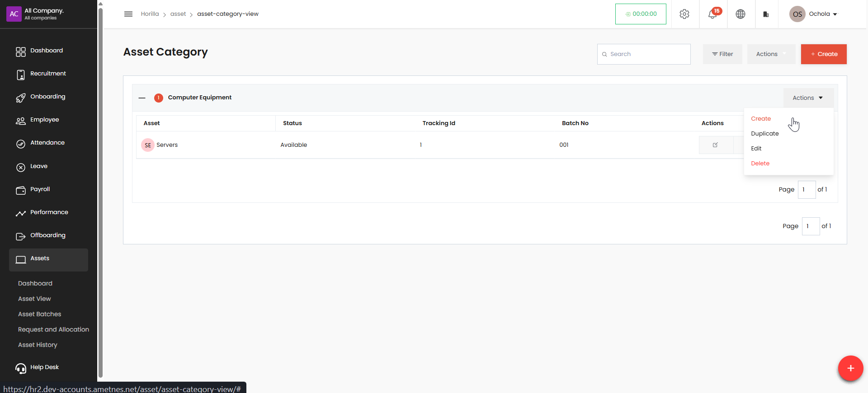868x393 pixels.
Task: Click the Help Desk headset icon
Action: coord(21,369)
